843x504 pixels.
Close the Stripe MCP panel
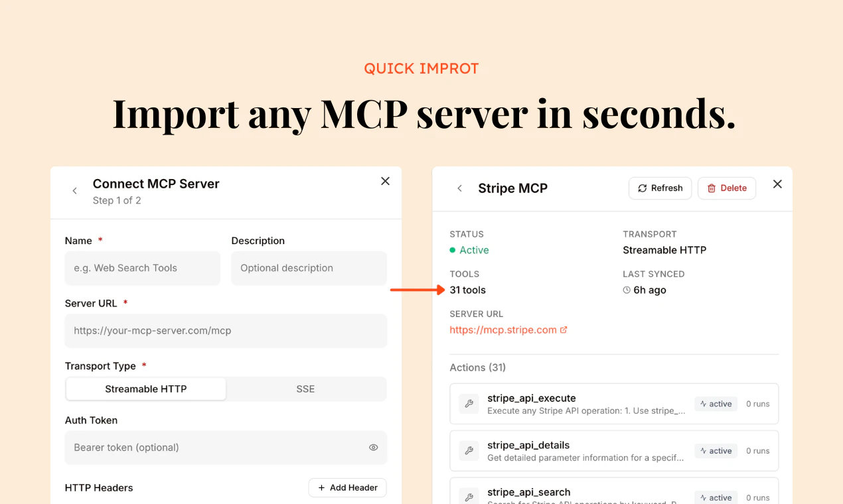click(777, 184)
